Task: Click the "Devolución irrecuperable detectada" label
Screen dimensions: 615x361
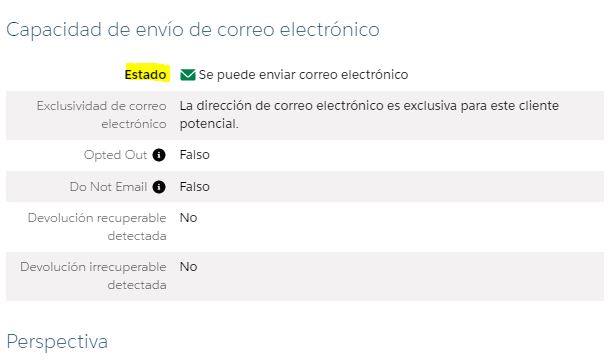Action: tap(93, 276)
